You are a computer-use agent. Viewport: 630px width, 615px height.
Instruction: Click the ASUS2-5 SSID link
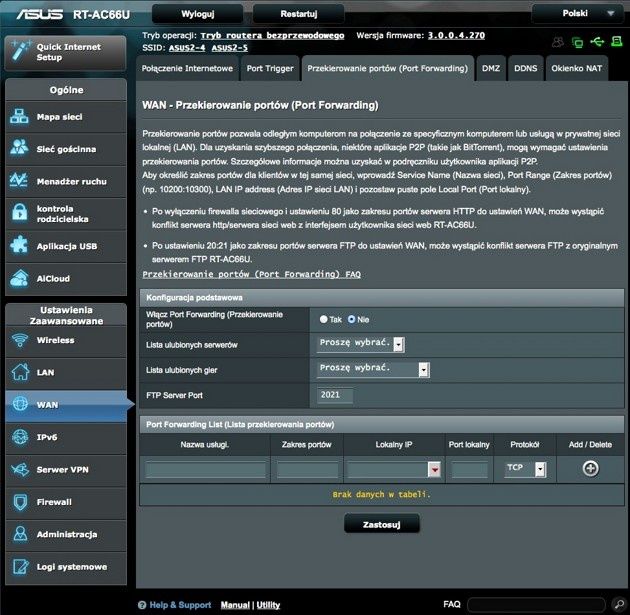point(229,48)
